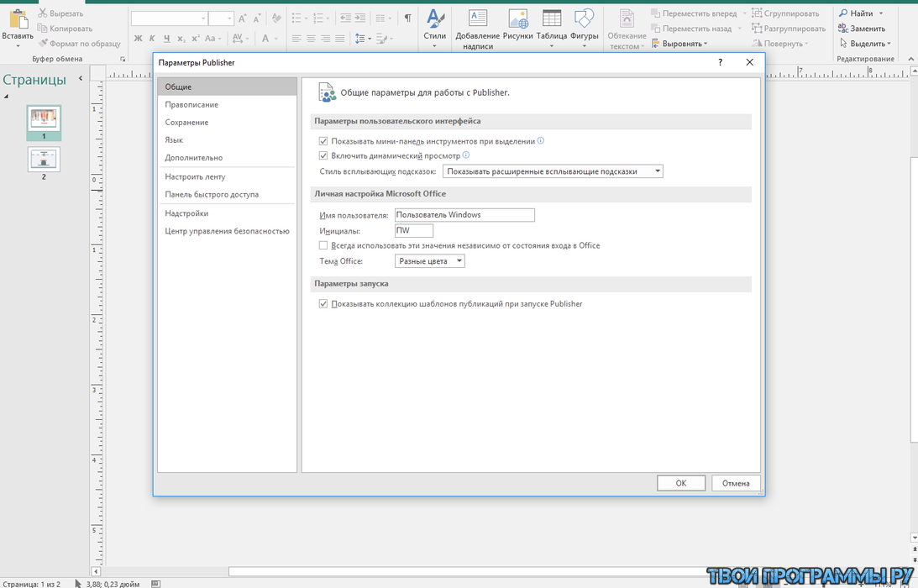Click decrease indent icon
Screen dimensions: 918x588
point(346,18)
